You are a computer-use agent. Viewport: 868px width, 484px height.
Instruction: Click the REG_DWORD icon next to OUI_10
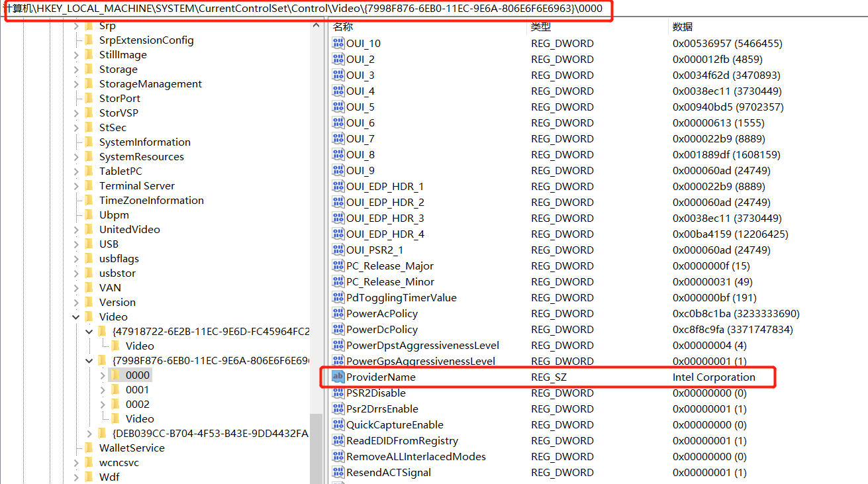point(337,43)
